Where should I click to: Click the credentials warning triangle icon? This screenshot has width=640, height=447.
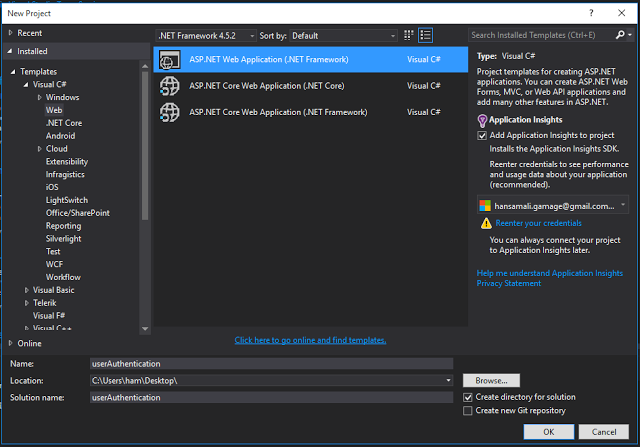(x=486, y=223)
